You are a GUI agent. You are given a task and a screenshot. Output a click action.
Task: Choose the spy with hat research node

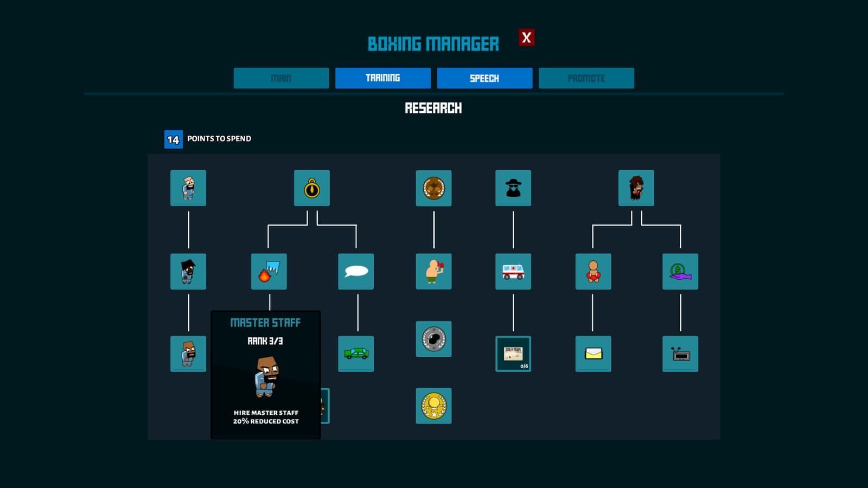(513, 188)
